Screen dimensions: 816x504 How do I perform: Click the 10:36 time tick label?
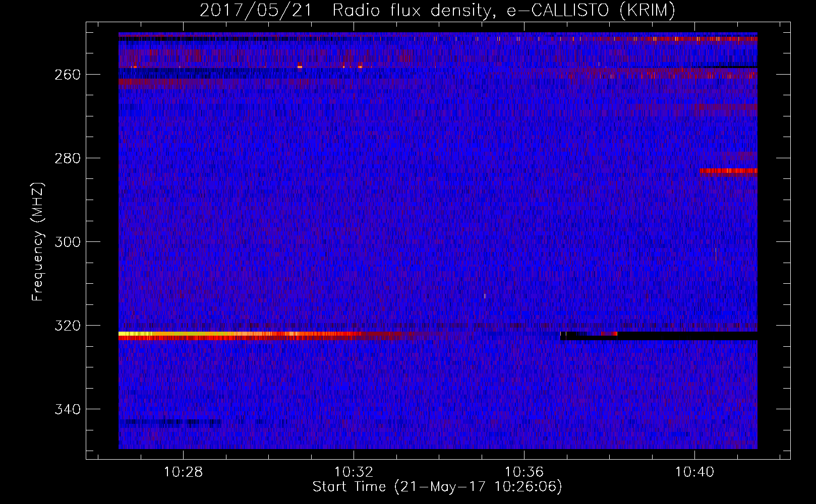pyautogui.click(x=524, y=472)
